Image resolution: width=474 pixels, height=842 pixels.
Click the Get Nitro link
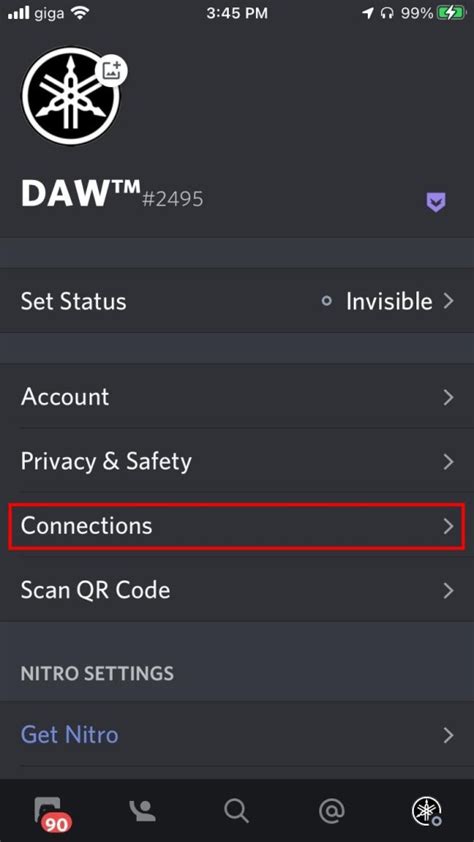(x=70, y=734)
